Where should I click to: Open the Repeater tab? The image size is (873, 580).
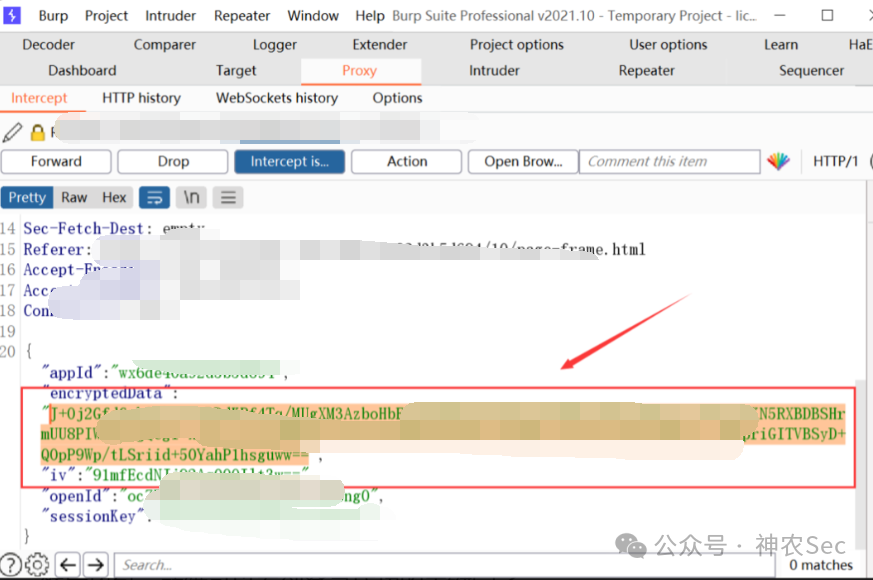pyautogui.click(x=646, y=71)
